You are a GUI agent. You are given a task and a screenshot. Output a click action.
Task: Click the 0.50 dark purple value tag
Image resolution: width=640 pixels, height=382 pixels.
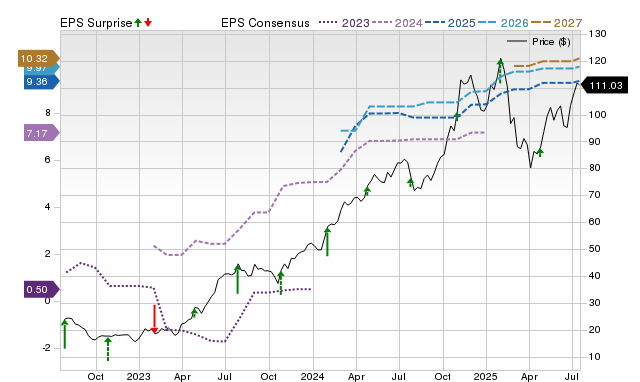coord(42,289)
